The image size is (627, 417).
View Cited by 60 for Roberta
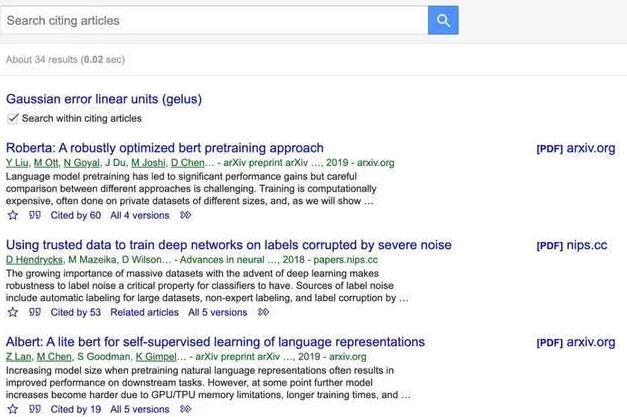(x=76, y=215)
